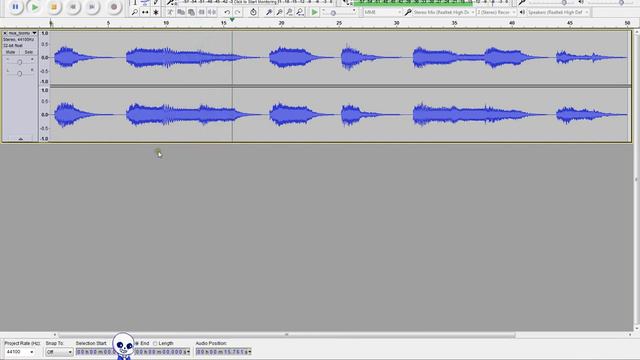Click the Trim audio icon
The width and height of the screenshot is (640, 360).
tap(201, 12)
